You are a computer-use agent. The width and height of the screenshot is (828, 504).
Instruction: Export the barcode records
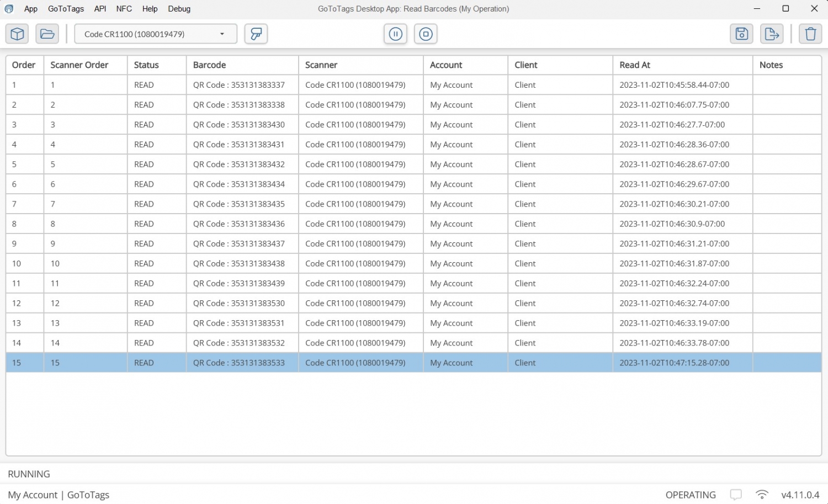click(x=772, y=34)
